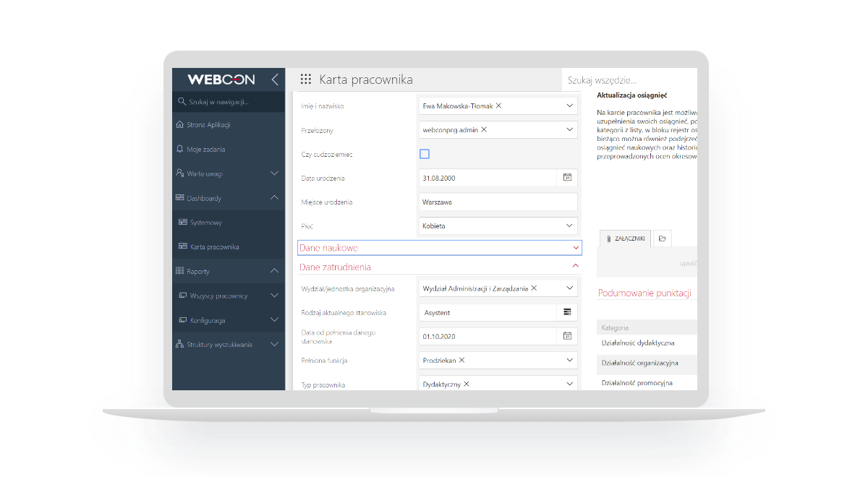The height and width of the screenshot is (477, 868).
Task: Open Wydział/jednostka organizacyjna dropdown arrow
Action: [x=569, y=288]
